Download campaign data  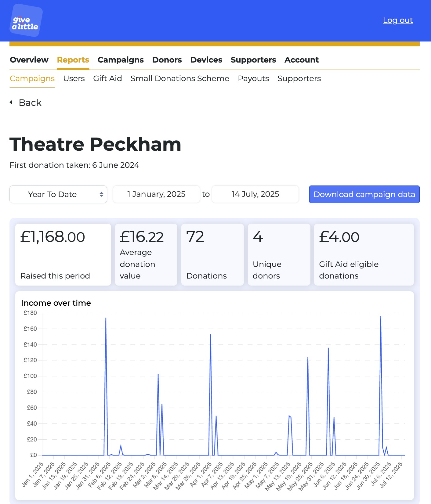364,194
